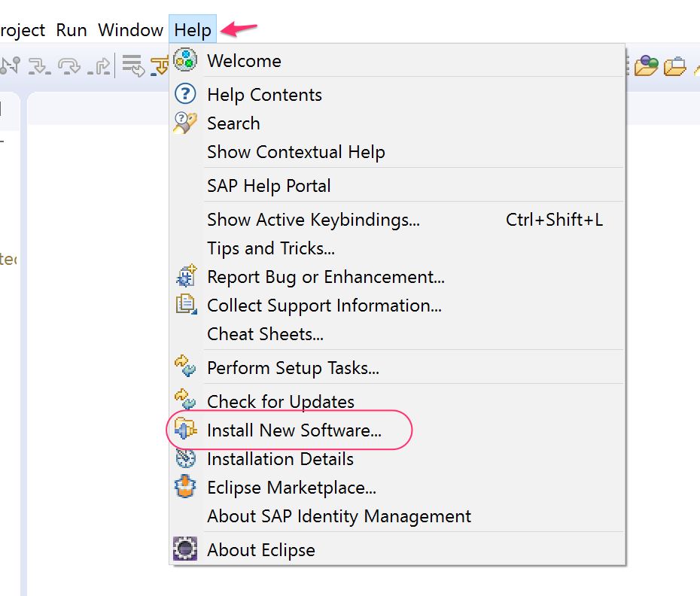Click the Report Bug or Enhancement icon

point(185,276)
